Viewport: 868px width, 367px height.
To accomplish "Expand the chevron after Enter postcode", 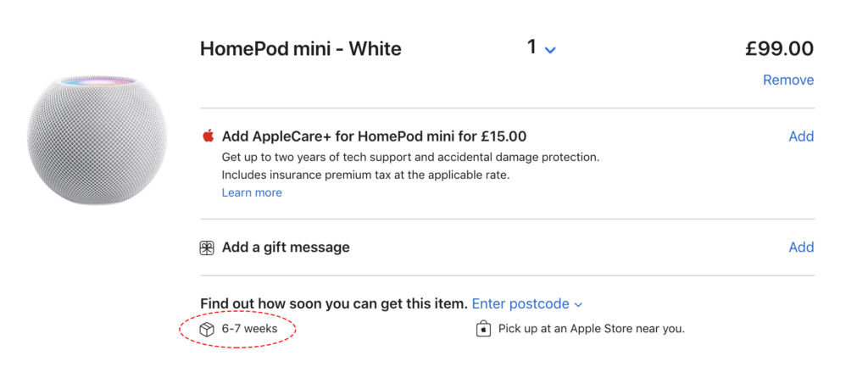I will coord(578,304).
